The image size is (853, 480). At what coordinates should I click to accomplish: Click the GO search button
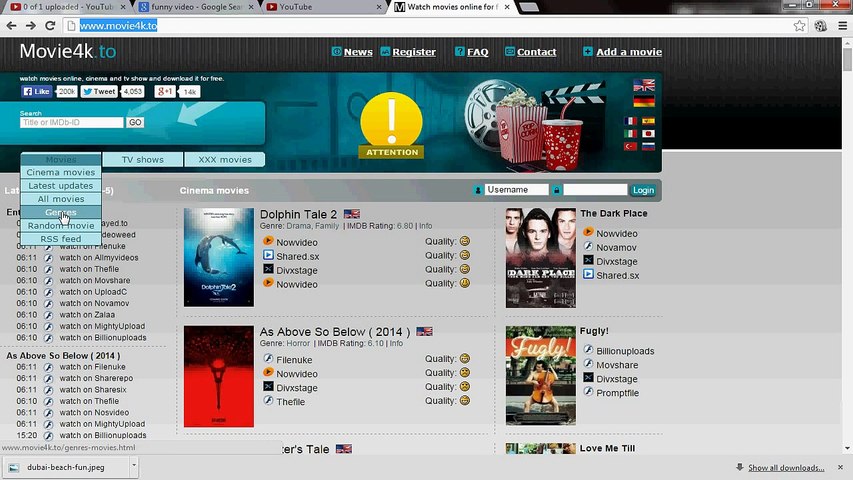click(x=135, y=122)
